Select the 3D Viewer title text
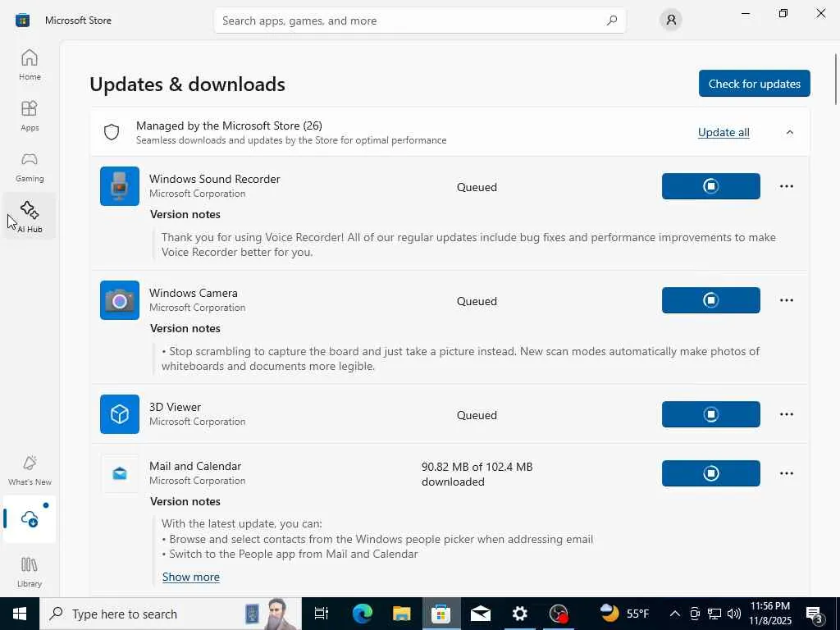 tap(176, 407)
